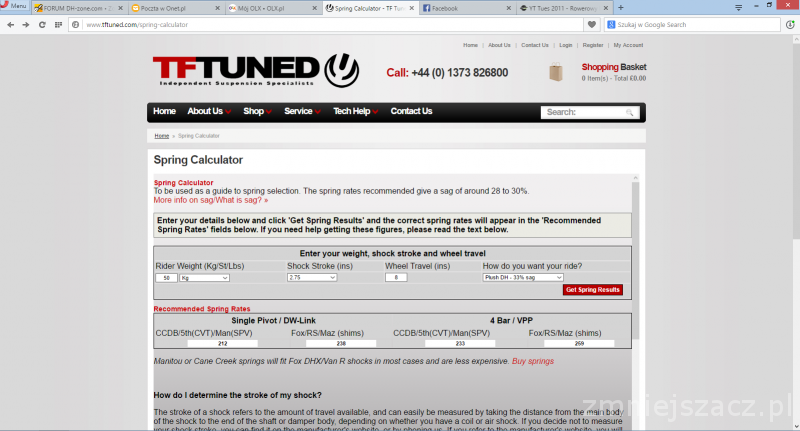Click the calculator frame scrollbar thumb
Image resolution: width=800 pixels, height=431 pixels.
tap(635, 260)
